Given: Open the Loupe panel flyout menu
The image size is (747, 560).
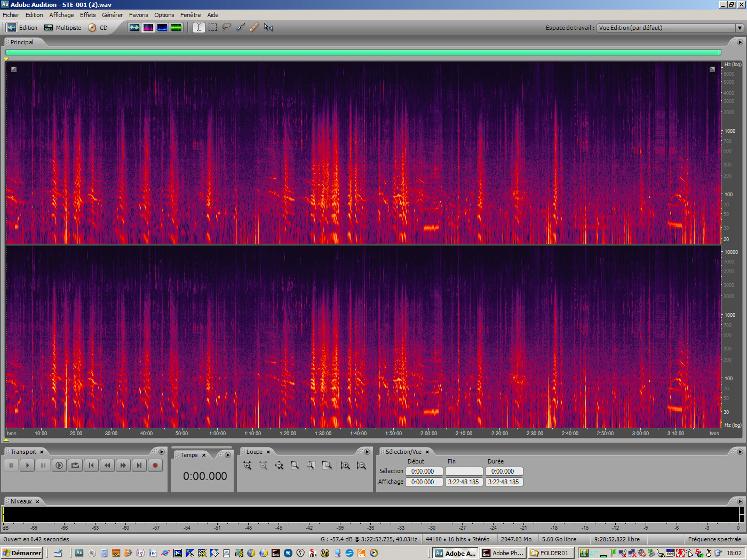Looking at the screenshot, I should point(368,452).
